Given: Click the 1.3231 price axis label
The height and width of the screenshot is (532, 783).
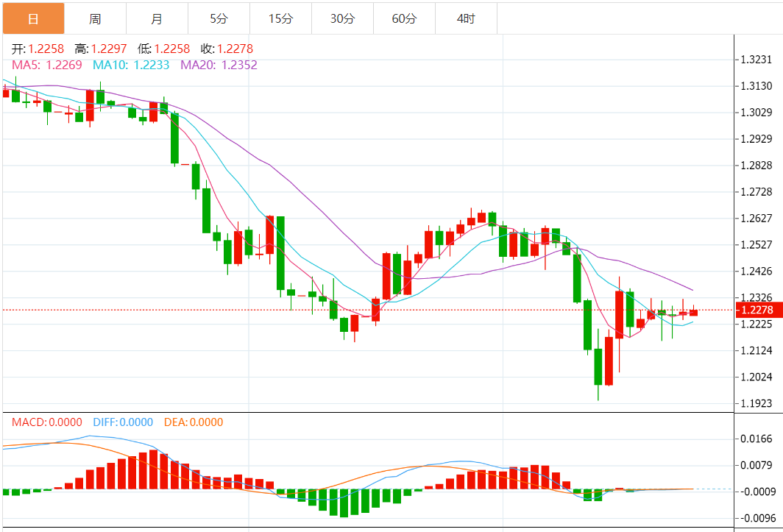Looking at the screenshot, I should click(x=756, y=60).
